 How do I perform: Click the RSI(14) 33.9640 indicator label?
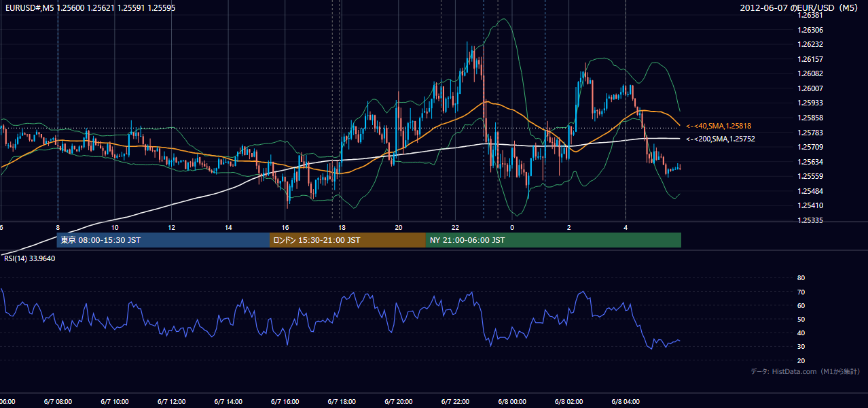tap(30, 258)
